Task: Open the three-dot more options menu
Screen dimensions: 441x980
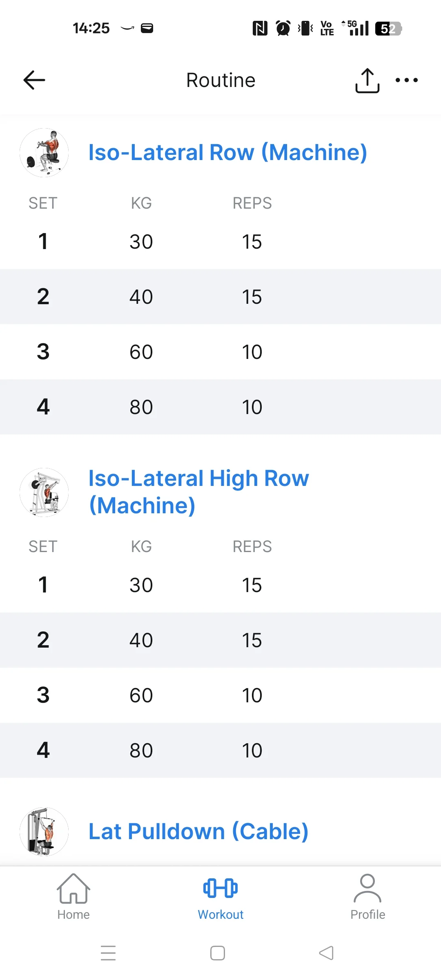Action: point(407,80)
